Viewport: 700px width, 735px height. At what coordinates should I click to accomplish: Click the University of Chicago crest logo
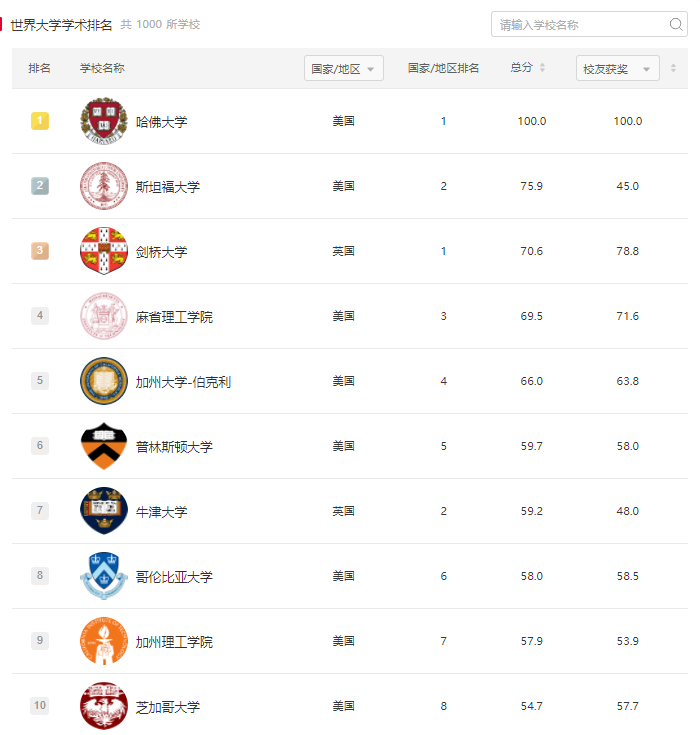[x=104, y=706]
